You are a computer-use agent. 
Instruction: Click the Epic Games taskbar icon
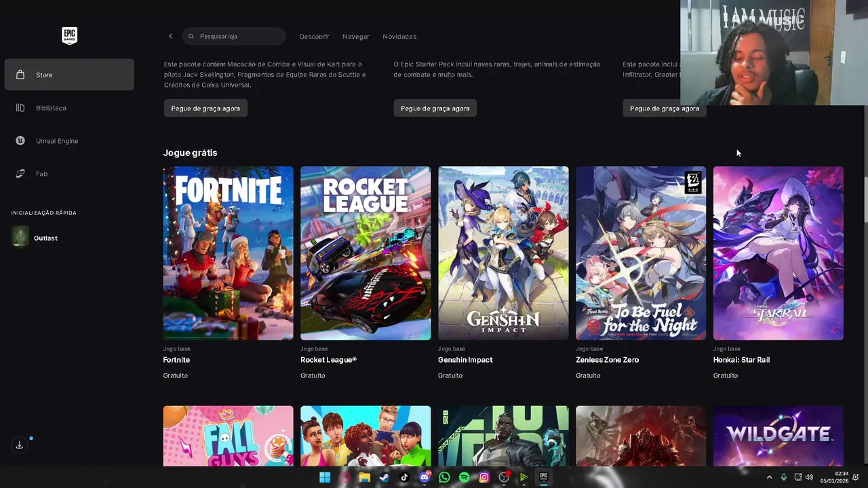543,477
